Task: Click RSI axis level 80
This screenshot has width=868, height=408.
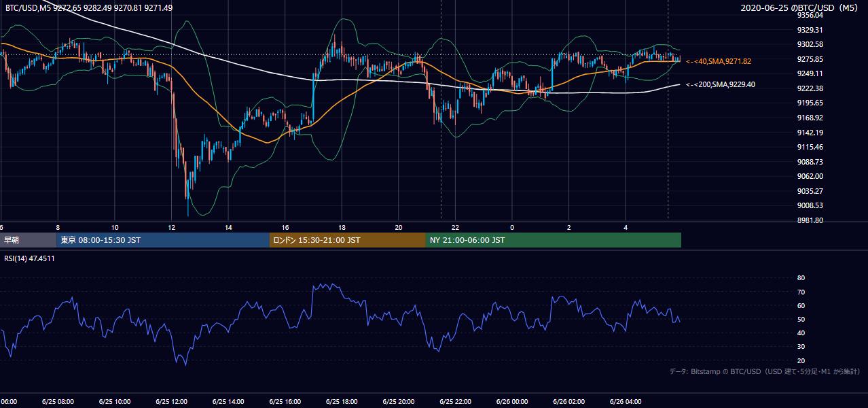Action: point(801,278)
